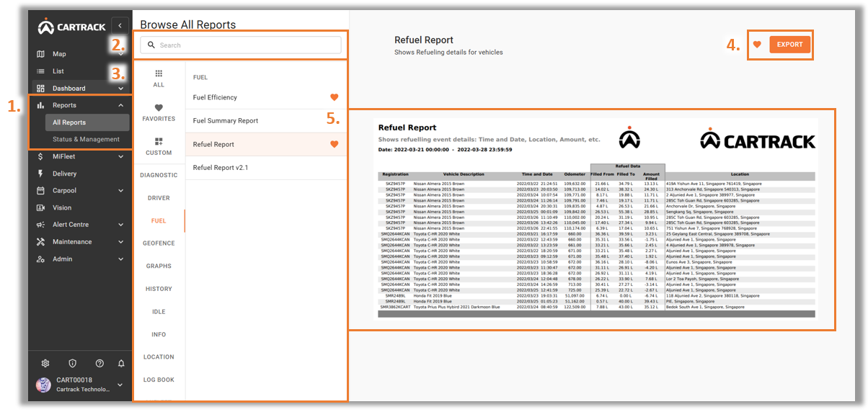Toggle favorite heart on Refuel Report row
868x412 pixels.
coord(334,144)
